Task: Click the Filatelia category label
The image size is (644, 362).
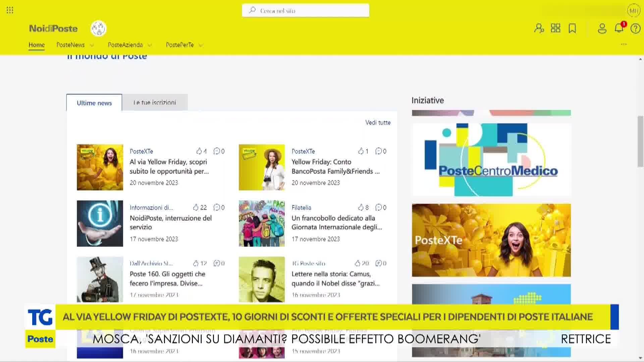Action: pos(301,207)
